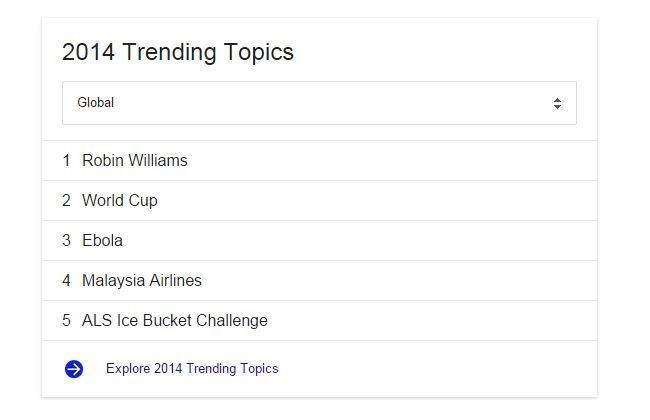Image resolution: width=650 pixels, height=420 pixels.
Task: Click rank number 5 beside ALS Ice Bucket
Action: [x=66, y=320]
